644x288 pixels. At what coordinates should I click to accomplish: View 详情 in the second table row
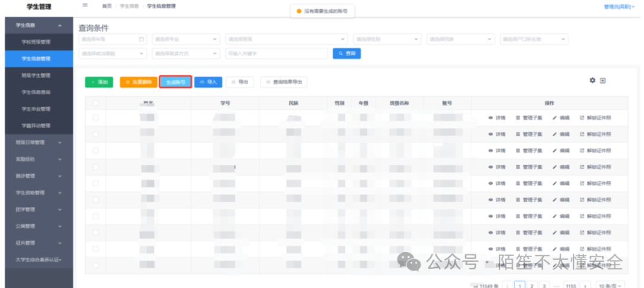(x=497, y=134)
